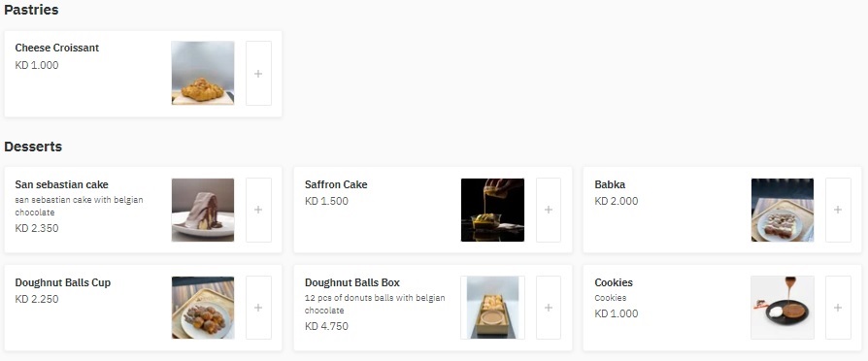Add Doughnut Balls Box with plus icon
This screenshot has width=868, height=361.
(548, 308)
